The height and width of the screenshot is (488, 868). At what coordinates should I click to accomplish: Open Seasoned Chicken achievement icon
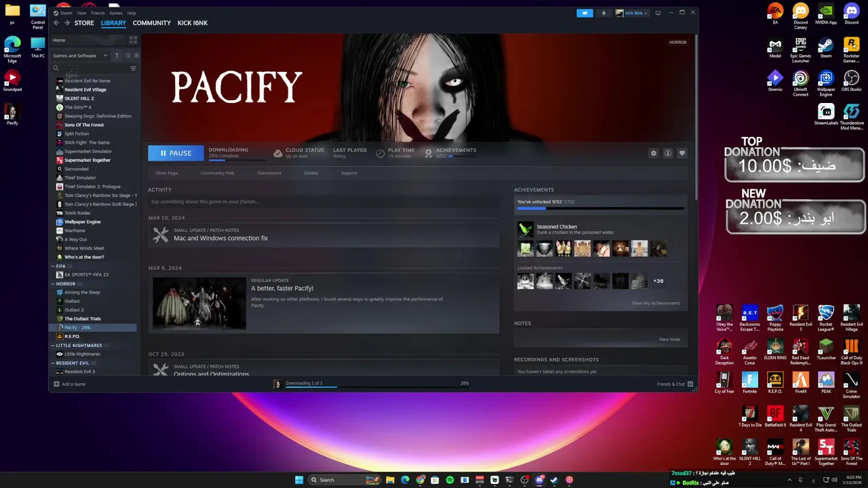tap(526, 230)
